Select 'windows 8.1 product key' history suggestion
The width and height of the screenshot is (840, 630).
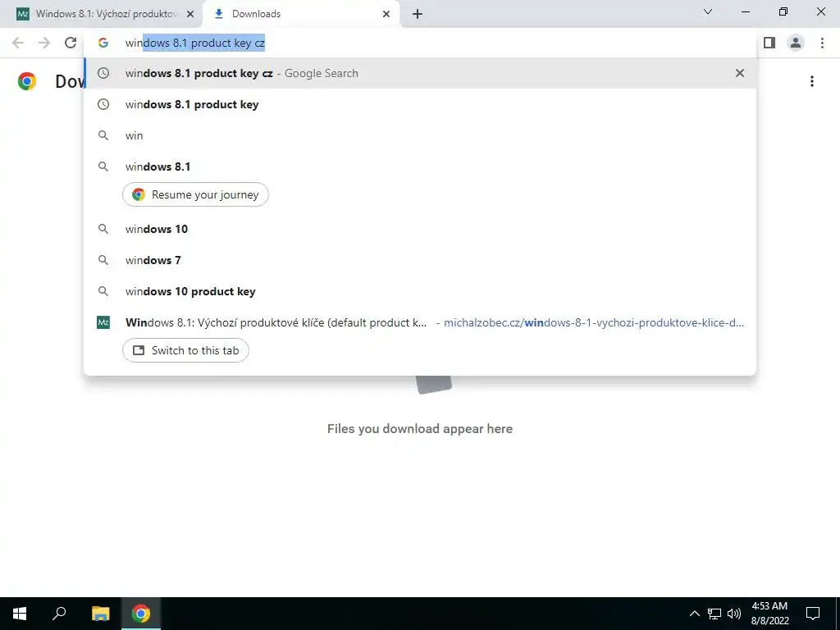(x=420, y=104)
